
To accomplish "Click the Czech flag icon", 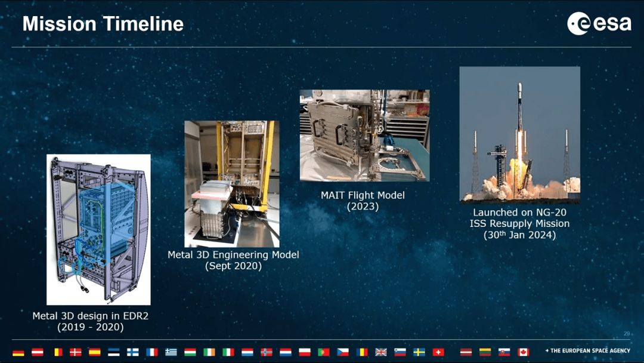I will point(343,352).
